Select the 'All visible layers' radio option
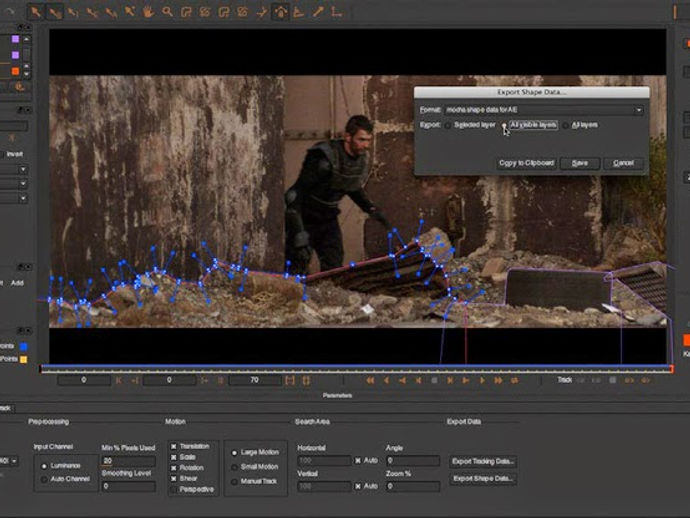The image size is (690, 518). (x=504, y=125)
